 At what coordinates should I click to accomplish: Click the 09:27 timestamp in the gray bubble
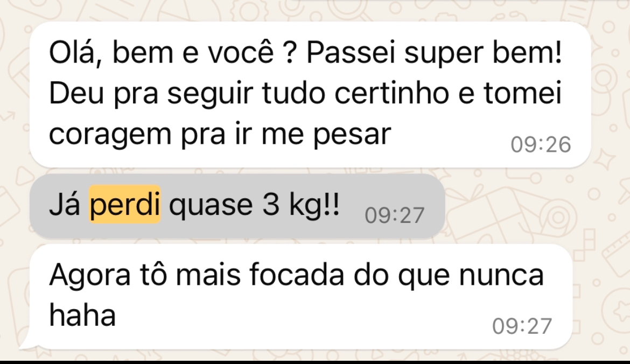[394, 215]
